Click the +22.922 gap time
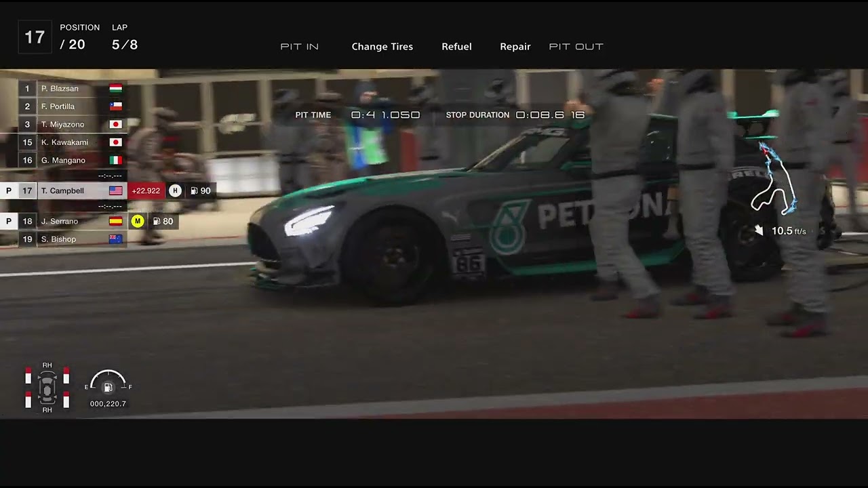868x488 pixels. tap(146, 191)
